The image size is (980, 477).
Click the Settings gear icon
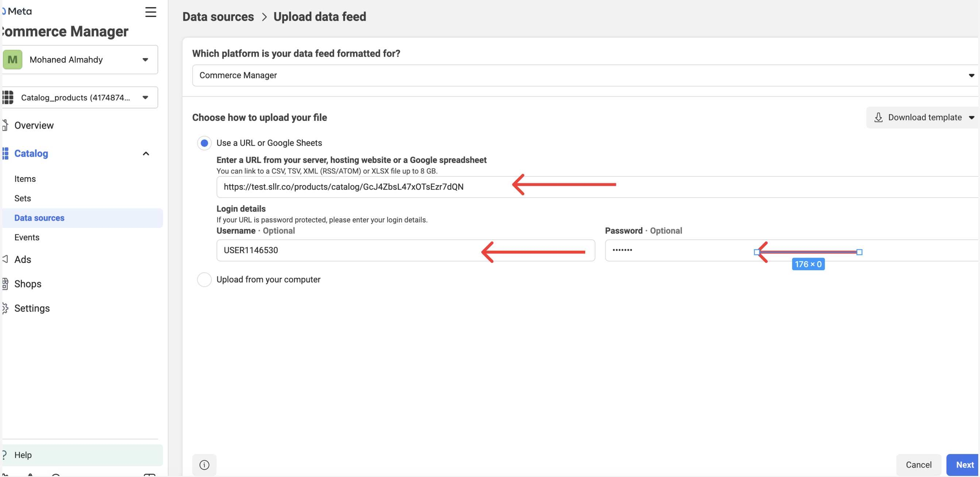tap(5, 308)
